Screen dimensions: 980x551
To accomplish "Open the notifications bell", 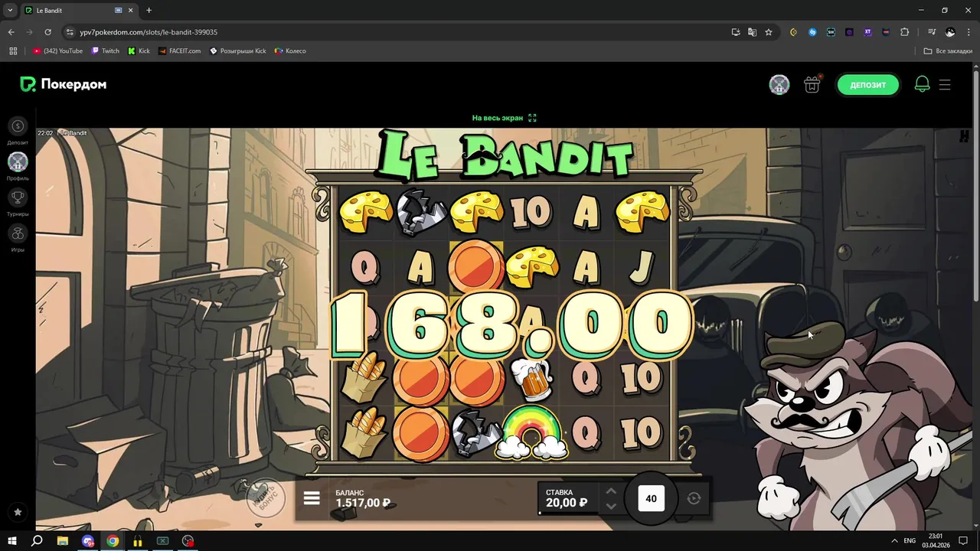I will 923,85.
